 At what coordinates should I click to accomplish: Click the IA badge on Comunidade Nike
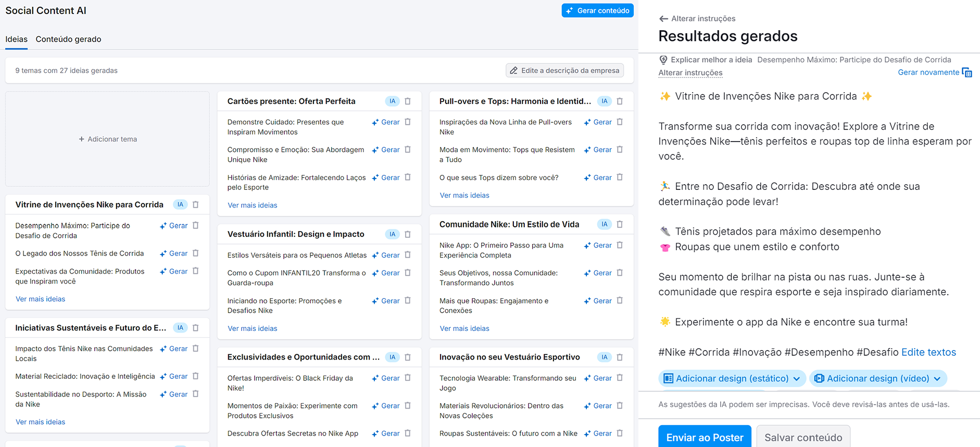604,224
